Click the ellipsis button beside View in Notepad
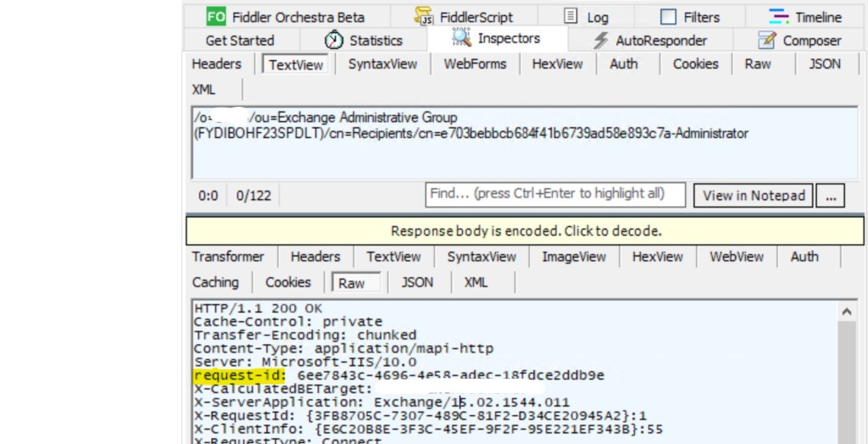Image resolution: width=868 pixels, height=444 pixels. pos(830,196)
